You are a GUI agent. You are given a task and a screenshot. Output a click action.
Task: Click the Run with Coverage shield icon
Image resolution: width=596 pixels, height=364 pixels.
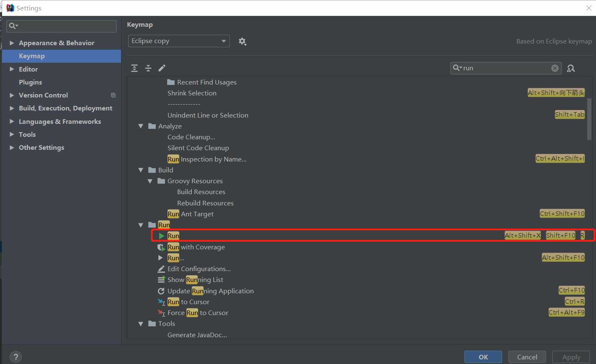pos(162,247)
